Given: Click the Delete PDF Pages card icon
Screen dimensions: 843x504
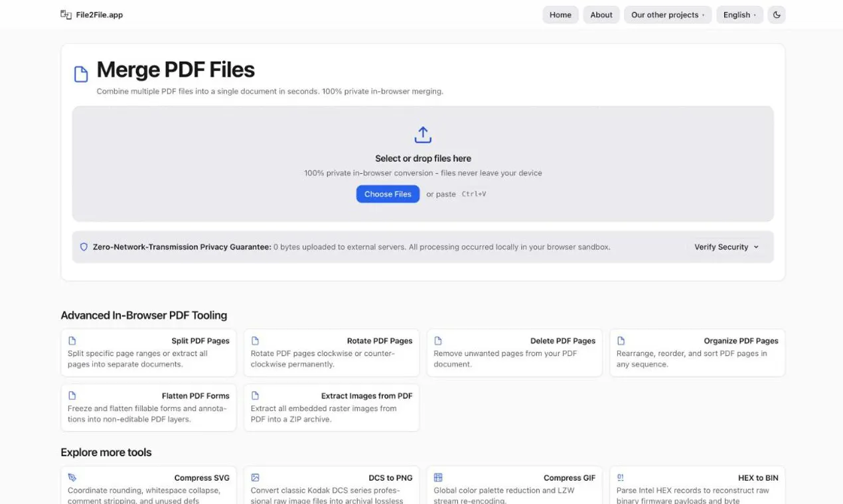Looking at the screenshot, I should point(438,341).
